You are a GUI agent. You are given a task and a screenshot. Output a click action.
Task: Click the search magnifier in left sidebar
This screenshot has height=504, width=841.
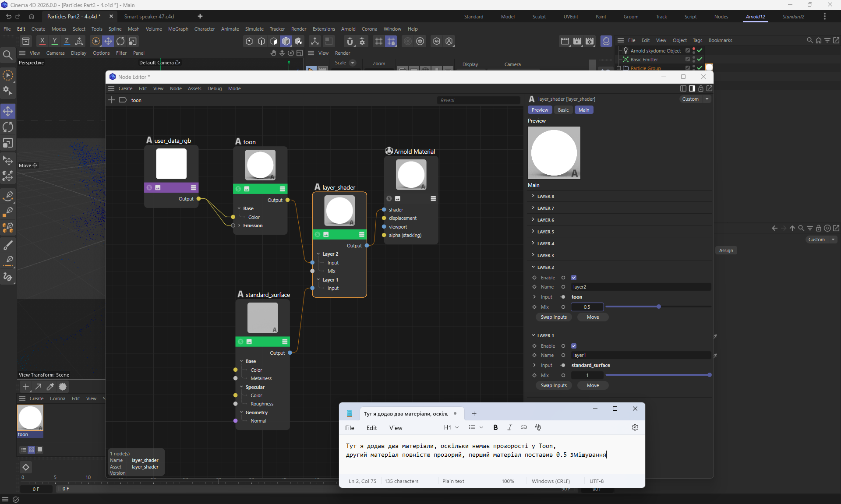pos(7,55)
